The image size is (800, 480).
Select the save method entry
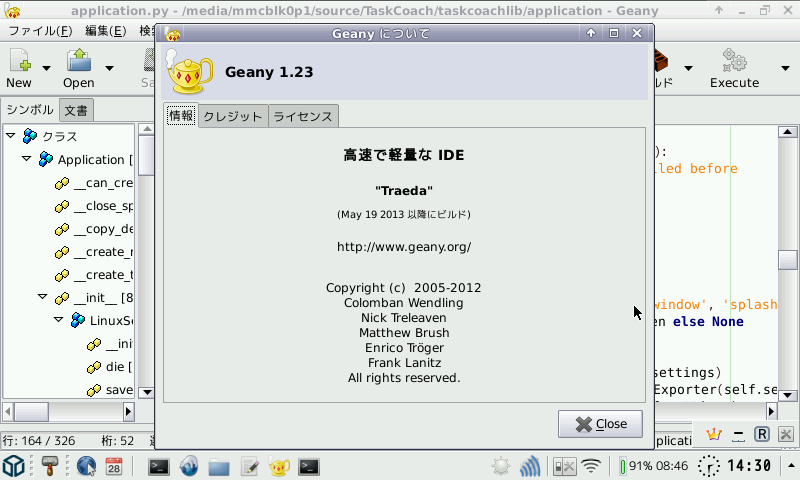[x=110, y=390]
